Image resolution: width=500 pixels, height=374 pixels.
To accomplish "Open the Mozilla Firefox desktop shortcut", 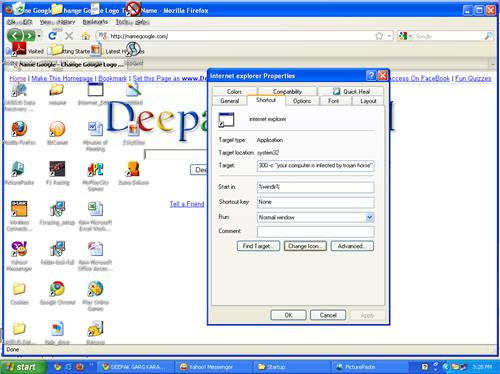I will [19, 133].
